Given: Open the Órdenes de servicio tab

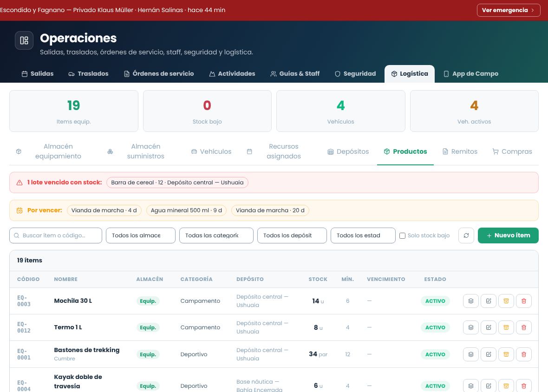Looking at the screenshot, I should pos(159,74).
